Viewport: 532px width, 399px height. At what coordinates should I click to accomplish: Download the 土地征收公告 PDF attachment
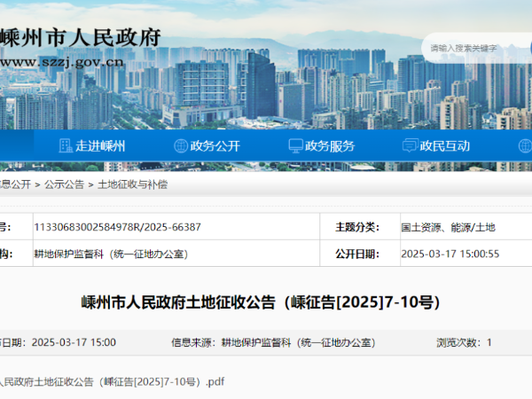111,382
